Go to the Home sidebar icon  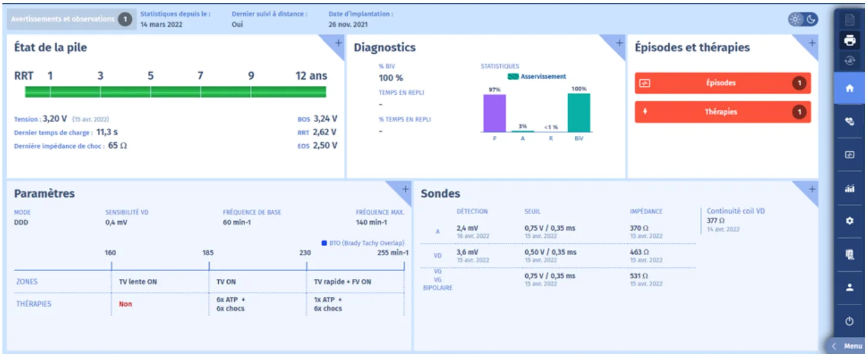point(850,88)
